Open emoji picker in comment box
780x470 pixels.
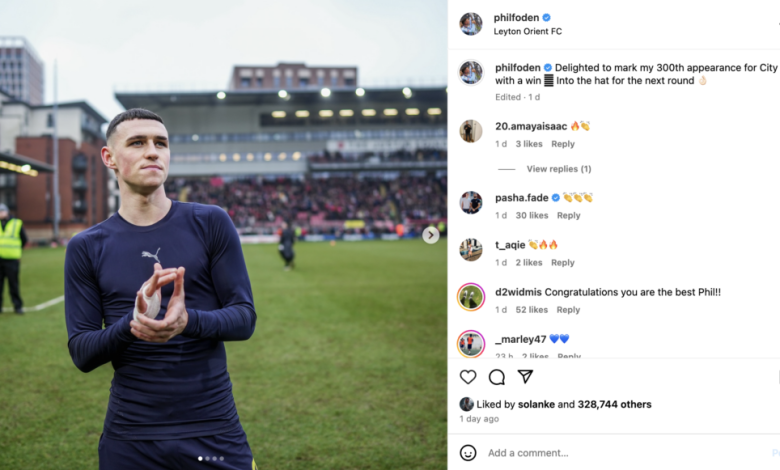click(x=468, y=453)
